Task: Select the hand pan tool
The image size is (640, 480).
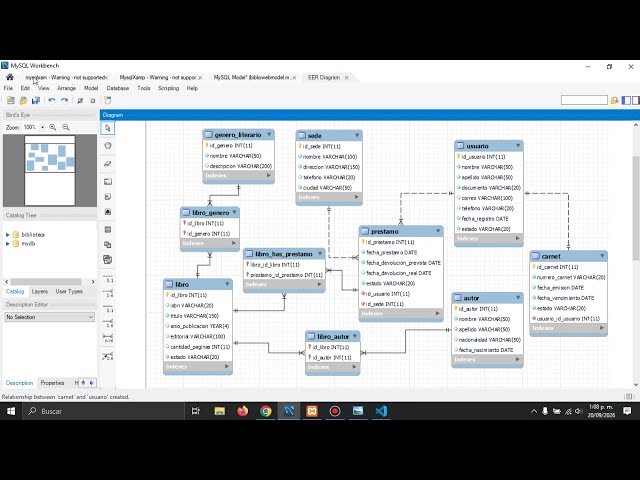Action: point(107,146)
